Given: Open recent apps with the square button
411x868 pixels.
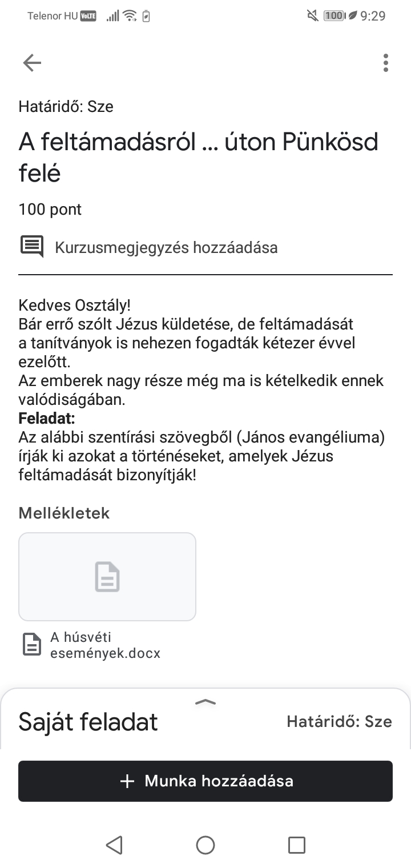Looking at the screenshot, I should [x=297, y=845].
